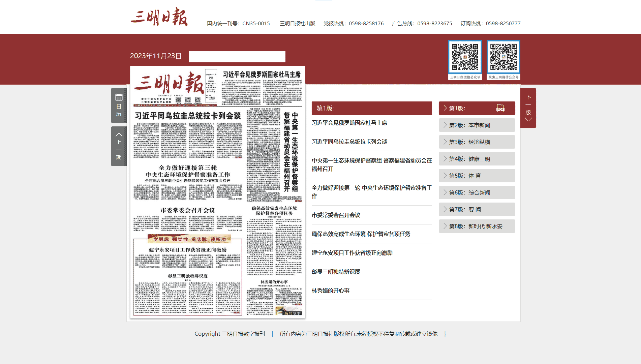
Task: Expand 第5版: 体育
Action: click(x=477, y=176)
